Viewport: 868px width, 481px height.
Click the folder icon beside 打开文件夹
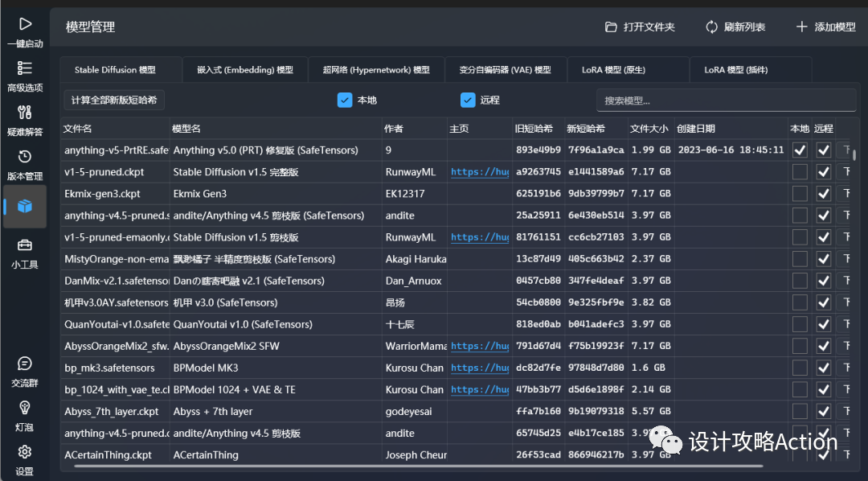613,27
